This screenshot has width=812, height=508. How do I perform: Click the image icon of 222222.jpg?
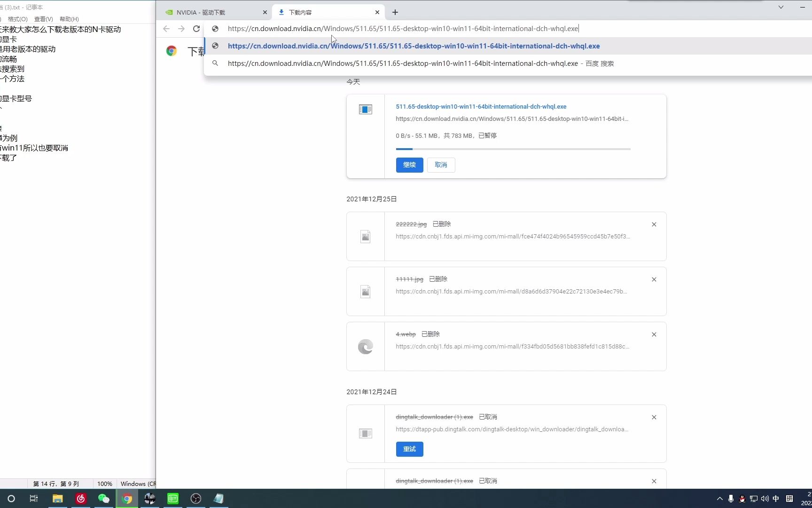[365, 237]
